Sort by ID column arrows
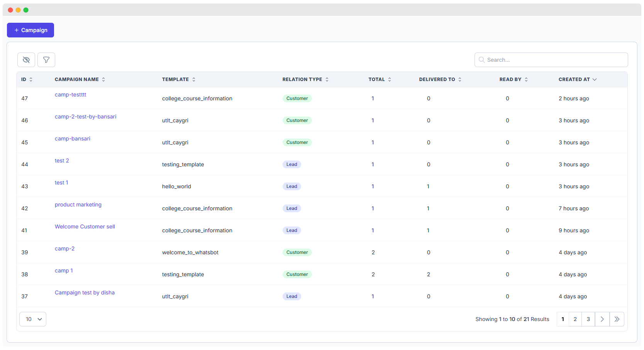 point(31,79)
